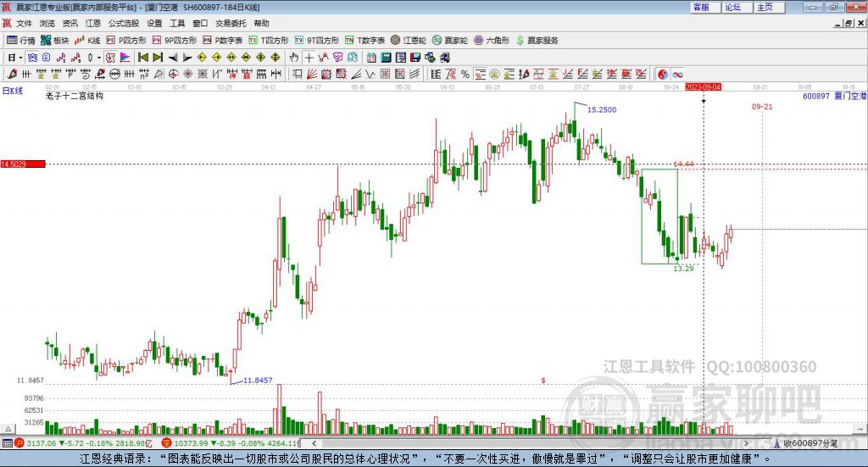Jump to last bar with skip-end icon
This screenshot has height=467, width=868.
[x=158, y=58]
